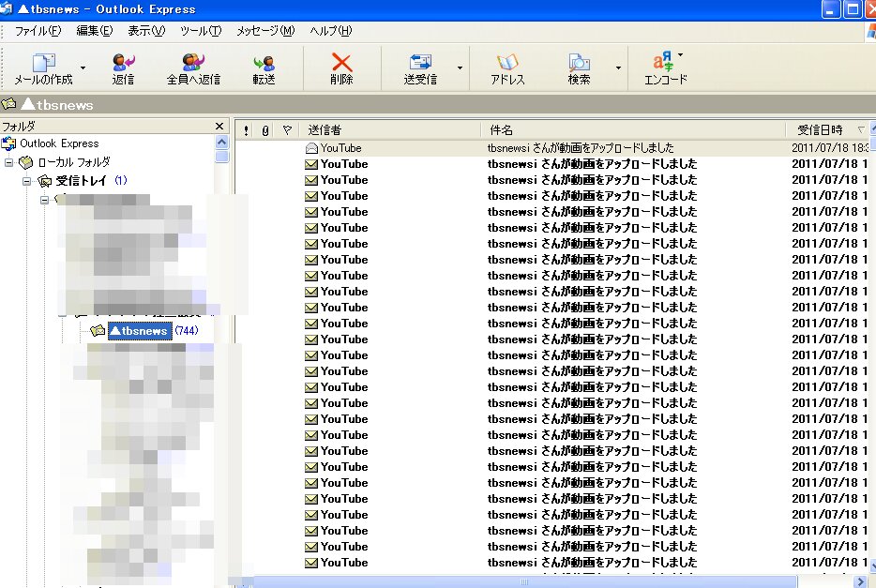Viewport: 876px width, 588px height.
Task: Sort by flag column header
Action: click(287, 130)
